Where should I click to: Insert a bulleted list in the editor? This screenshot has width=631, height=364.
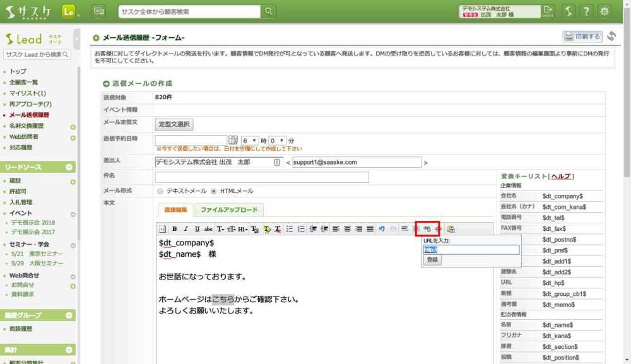point(290,229)
